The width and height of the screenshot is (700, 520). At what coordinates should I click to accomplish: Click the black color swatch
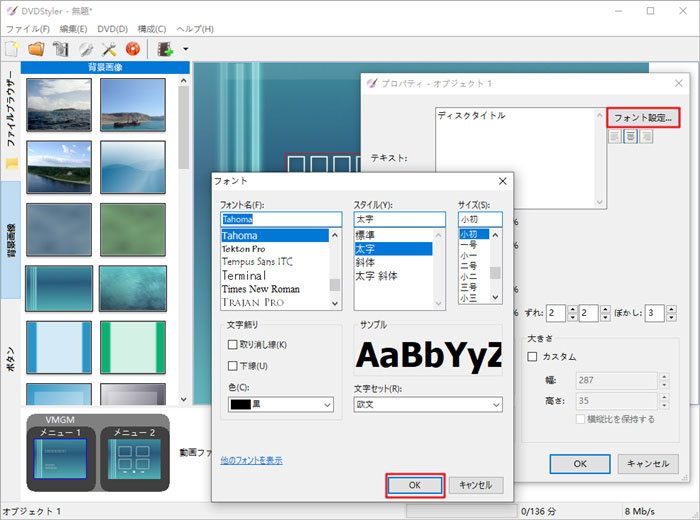tap(240, 404)
